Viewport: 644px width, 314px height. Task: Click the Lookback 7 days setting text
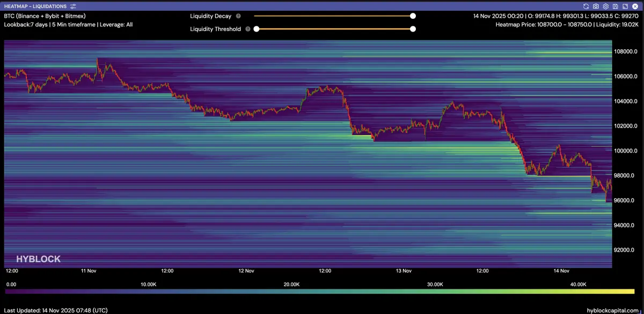26,24
